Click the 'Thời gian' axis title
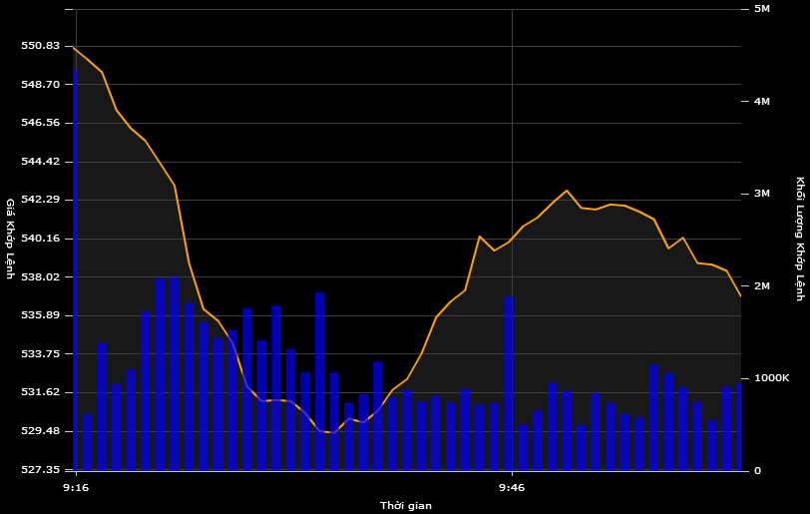The image size is (812, 514). pyautogui.click(x=406, y=505)
